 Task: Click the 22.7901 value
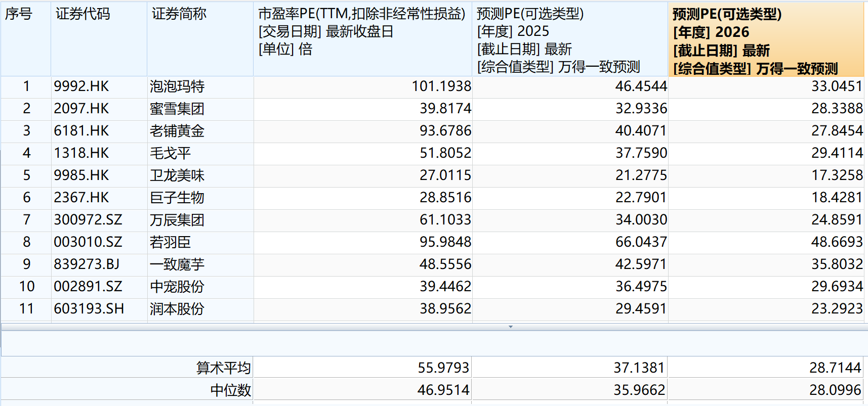tap(641, 198)
